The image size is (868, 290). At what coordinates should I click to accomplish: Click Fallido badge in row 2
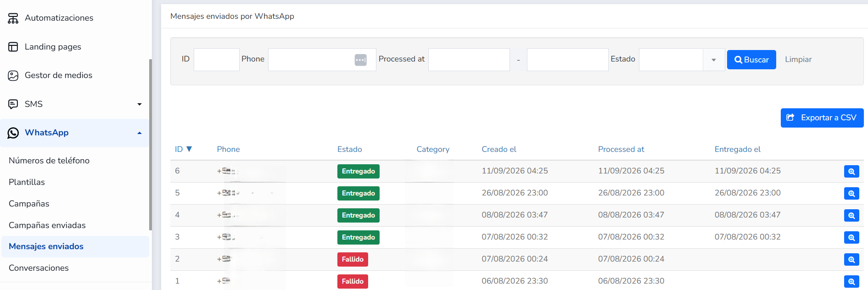coord(353,259)
